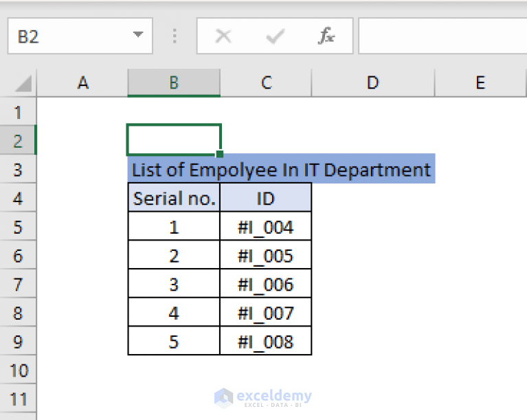Select the serial number 4 cell

click(x=174, y=312)
